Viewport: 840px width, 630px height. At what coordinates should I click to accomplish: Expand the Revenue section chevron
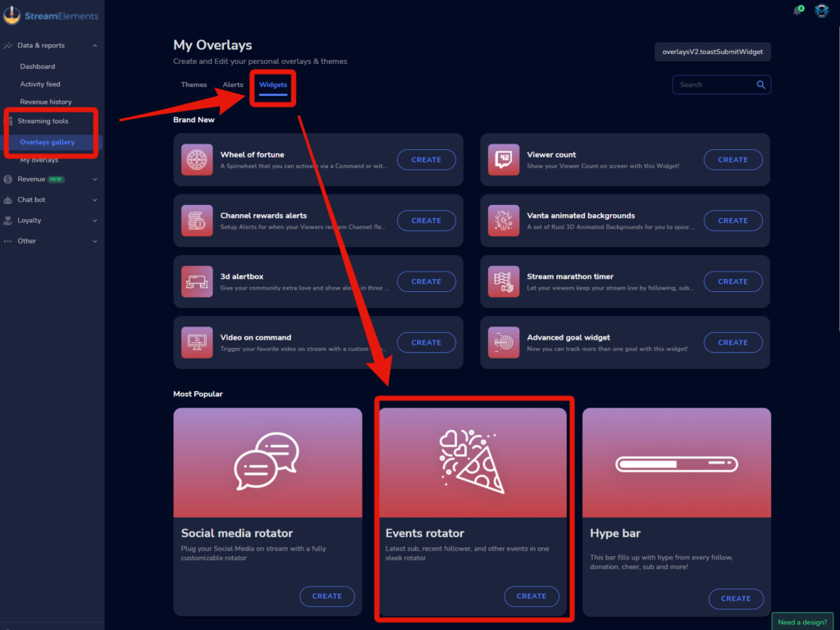pos(95,180)
